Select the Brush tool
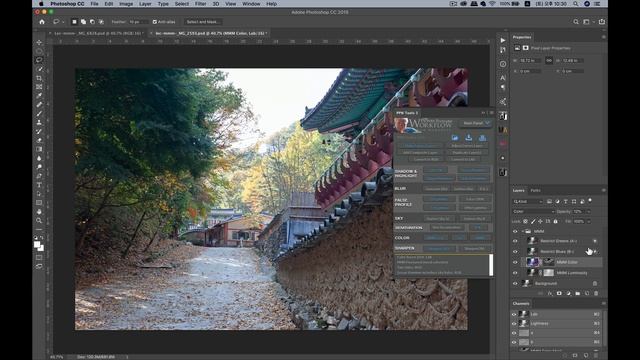The width and height of the screenshot is (640, 360). tap(39, 113)
